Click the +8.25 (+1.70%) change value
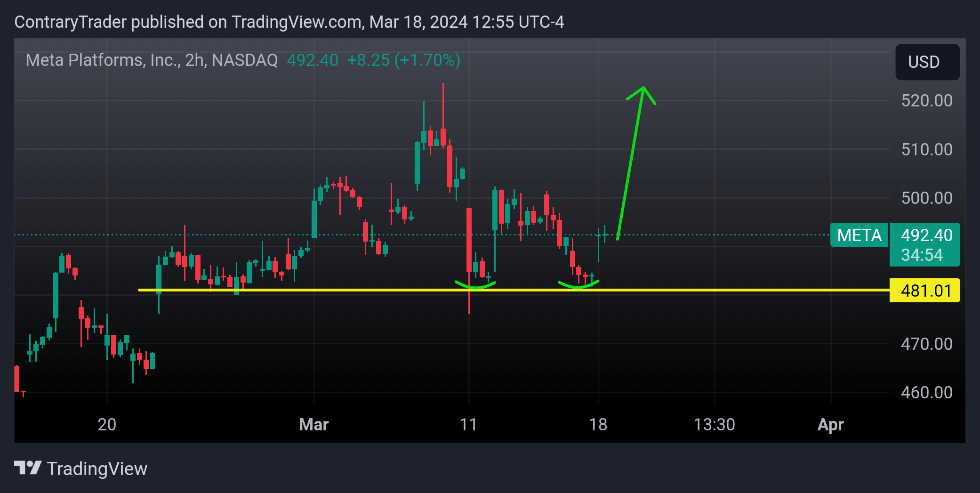This screenshot has height=493, width=980. pyautogui.click(x=403, y=60)
